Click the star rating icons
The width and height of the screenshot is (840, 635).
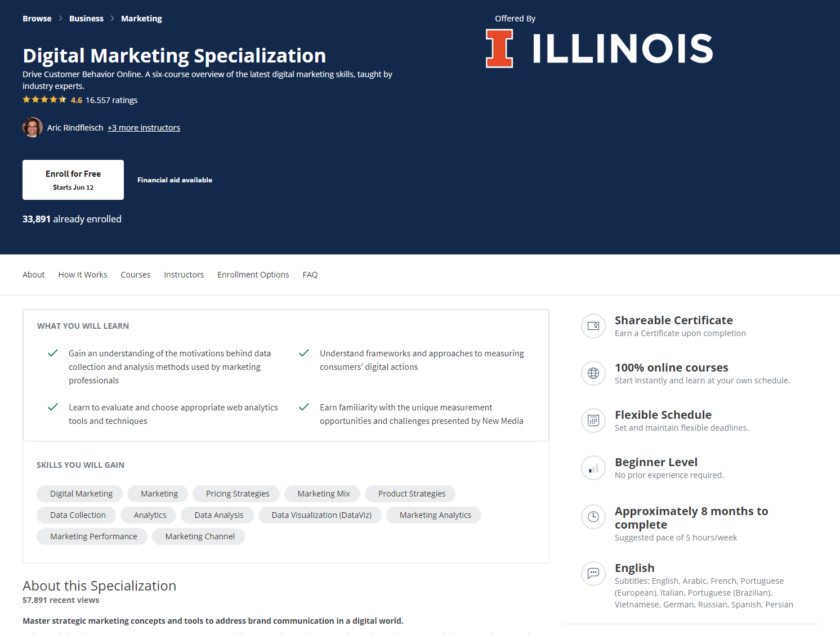44,100
